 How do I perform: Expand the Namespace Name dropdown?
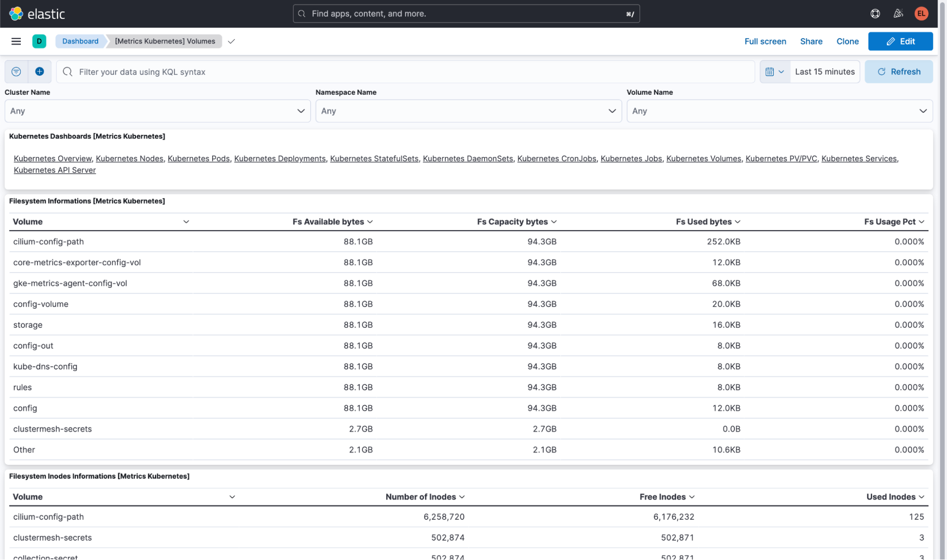point(468,111)
